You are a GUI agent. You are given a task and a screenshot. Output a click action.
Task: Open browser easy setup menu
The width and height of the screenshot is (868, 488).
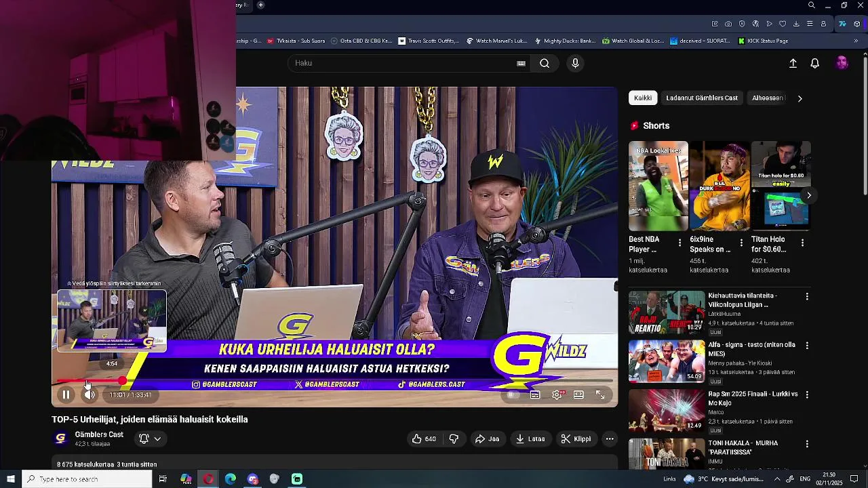tap(810, 24)
